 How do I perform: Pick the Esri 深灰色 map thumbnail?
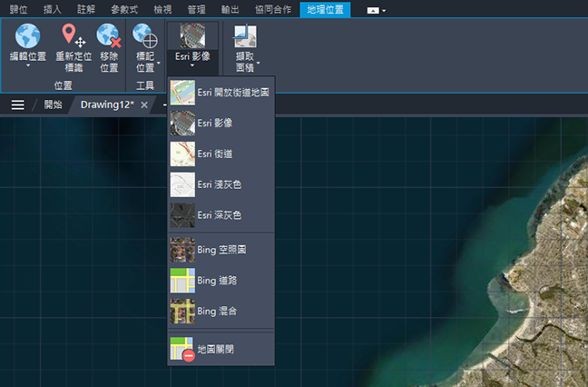point(182,215)
